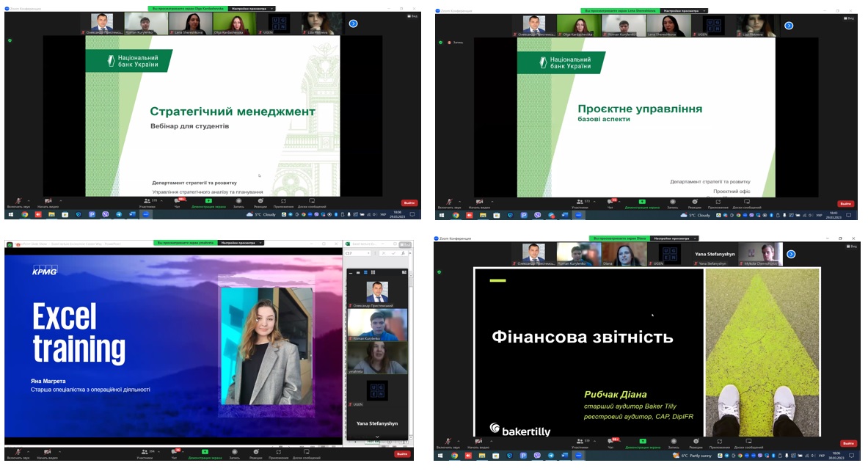Click encryption shield icon in Стратегічний менеджмент window

pyautogui.click(x=10, y=40)
